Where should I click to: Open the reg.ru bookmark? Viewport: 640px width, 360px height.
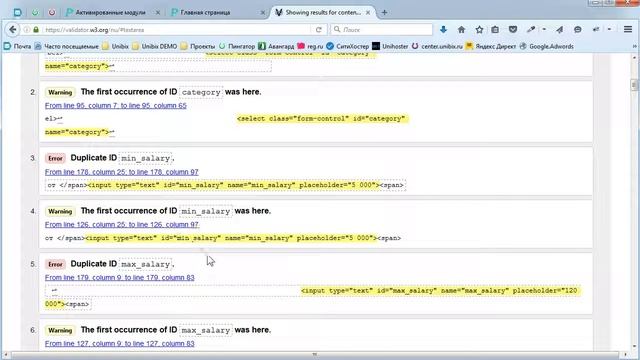310,47
